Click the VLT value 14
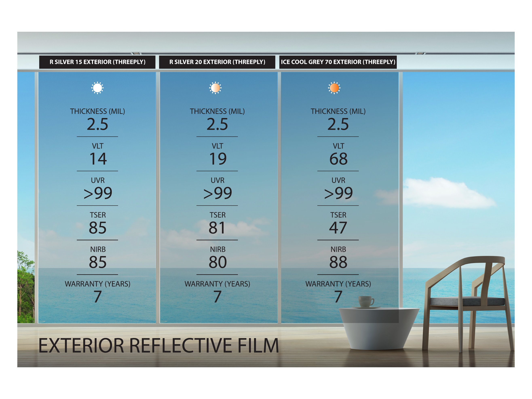 [x=98, y=159]
